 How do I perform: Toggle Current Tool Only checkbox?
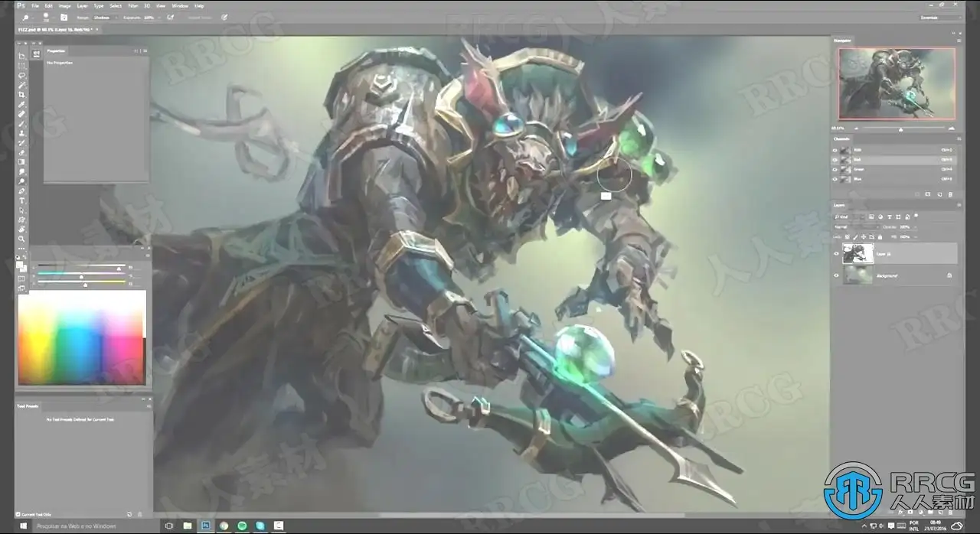pos(18,514)
